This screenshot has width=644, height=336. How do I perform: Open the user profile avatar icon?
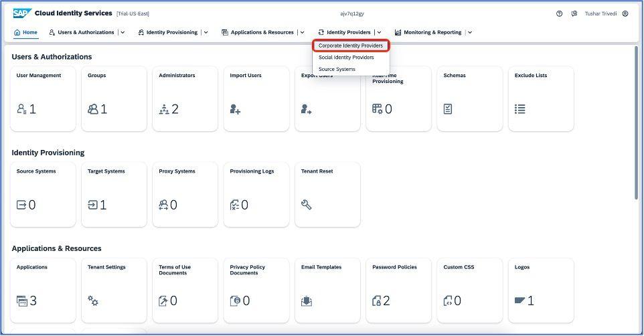click(x=625, y=13)
